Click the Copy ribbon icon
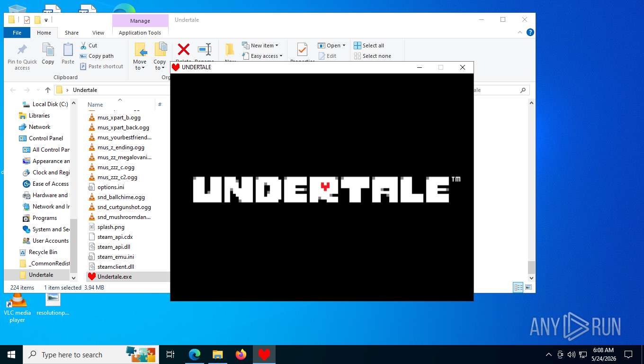The width and height of the screenshot is (644, 364). (x=48, y=49)
